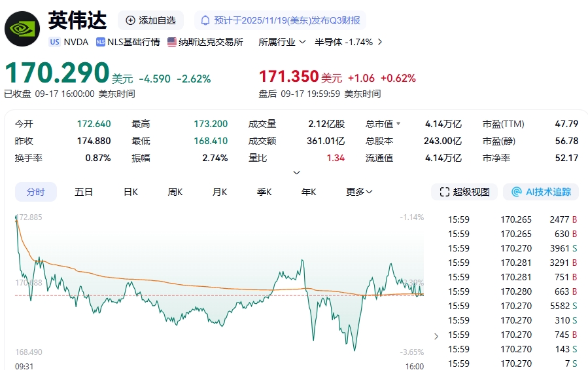Click the NVDA ticker symbol

[x=76, y=42]
